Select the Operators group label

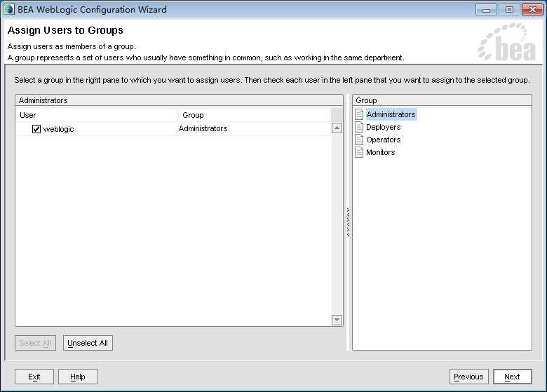[x=383, y=140]
